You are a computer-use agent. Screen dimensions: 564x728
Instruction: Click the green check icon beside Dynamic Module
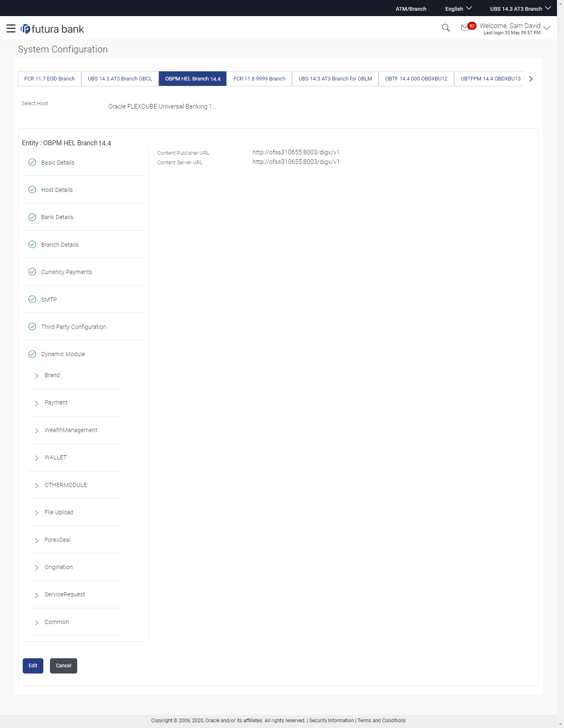[32, 354]
